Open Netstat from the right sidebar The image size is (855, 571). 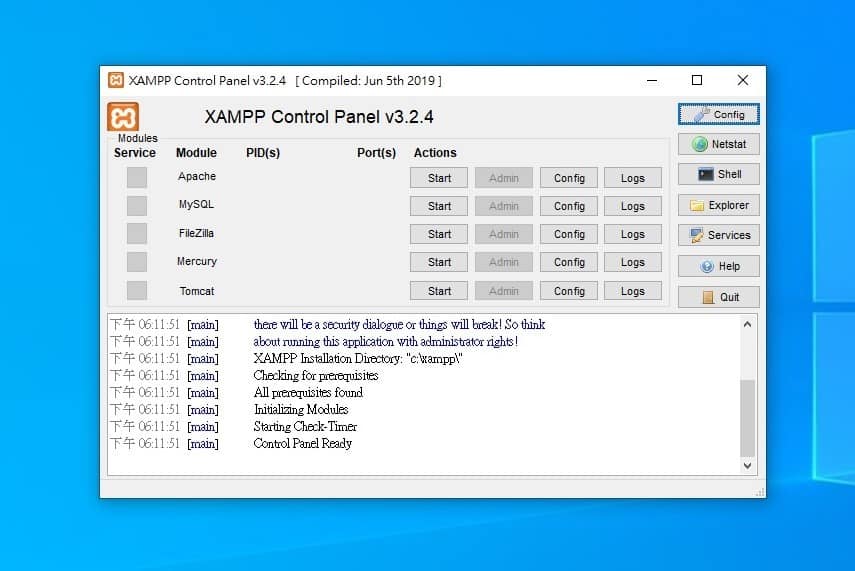718,144
